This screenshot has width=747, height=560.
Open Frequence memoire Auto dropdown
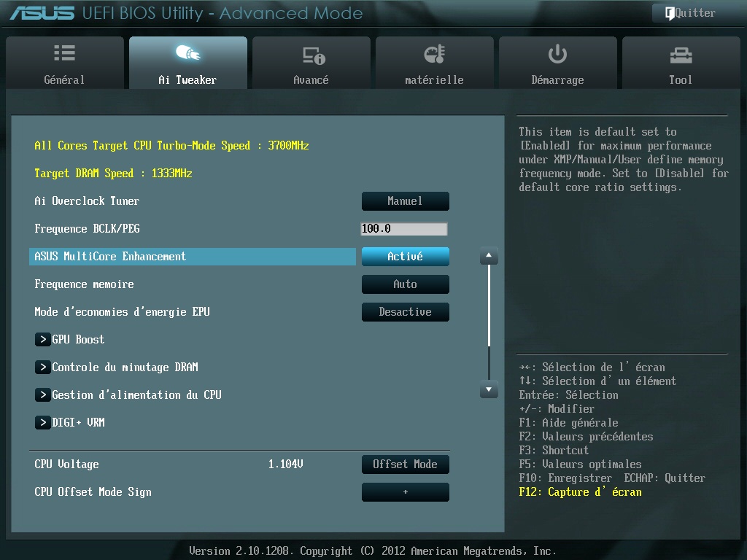405,284
